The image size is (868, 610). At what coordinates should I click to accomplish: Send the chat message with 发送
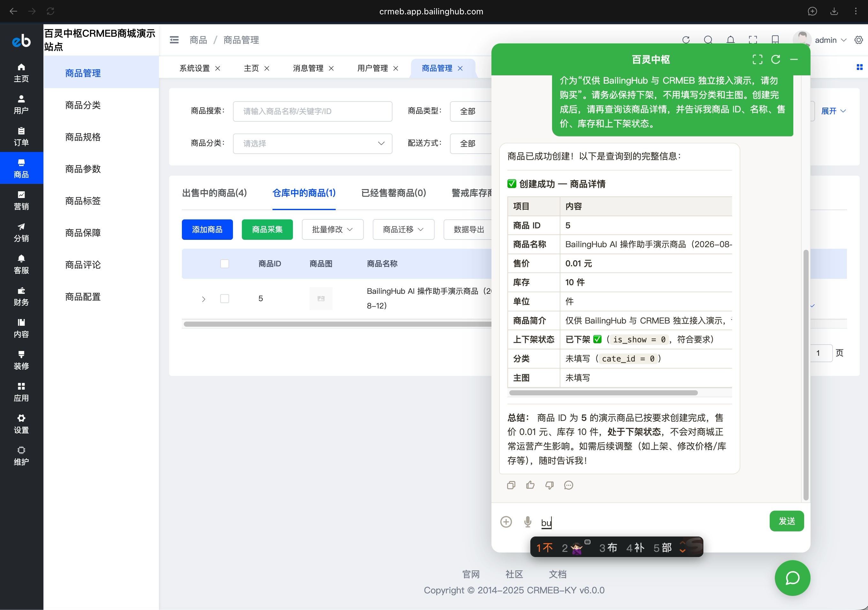786,521
